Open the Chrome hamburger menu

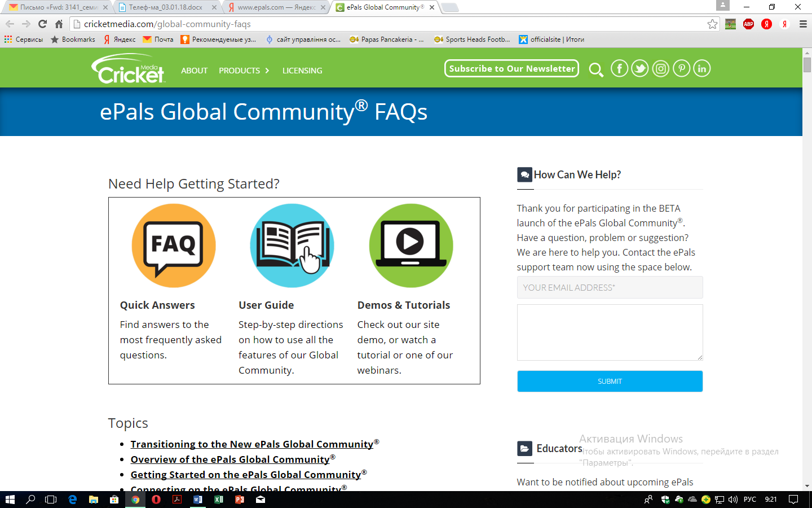[803, 24]
